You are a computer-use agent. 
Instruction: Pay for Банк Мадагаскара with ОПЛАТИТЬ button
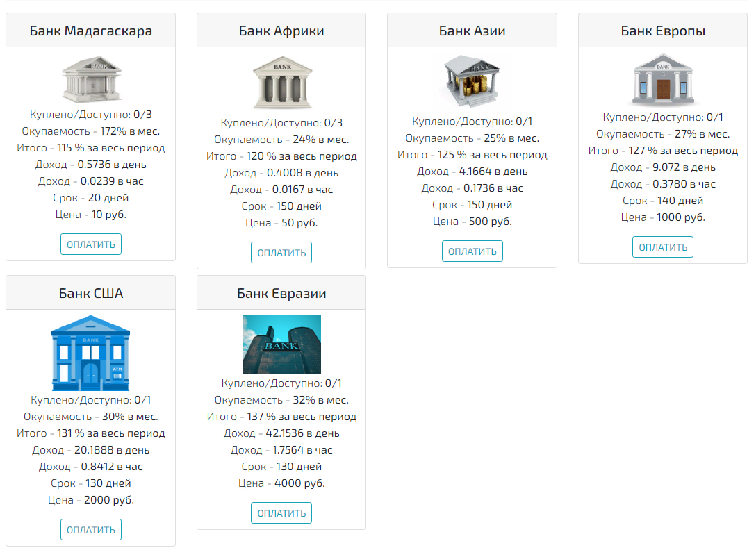90,244
